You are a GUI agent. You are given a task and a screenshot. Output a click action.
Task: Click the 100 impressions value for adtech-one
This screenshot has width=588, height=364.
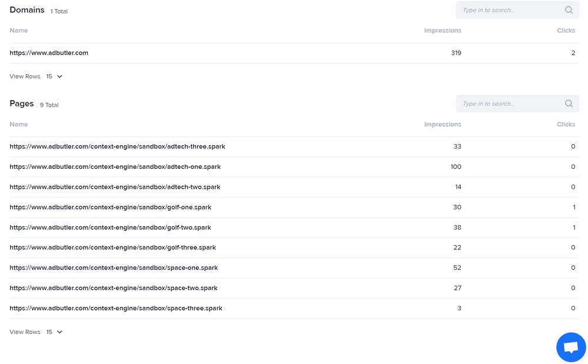[456, 167]
